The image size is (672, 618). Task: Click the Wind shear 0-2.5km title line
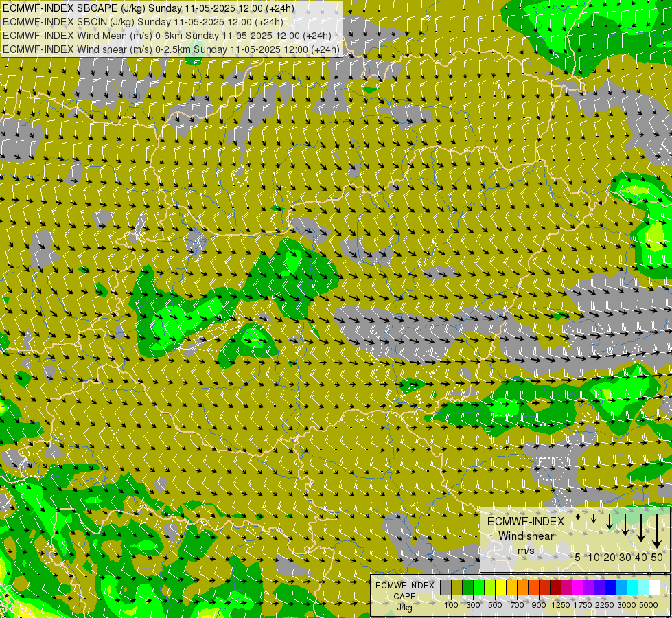coord(171,49)
